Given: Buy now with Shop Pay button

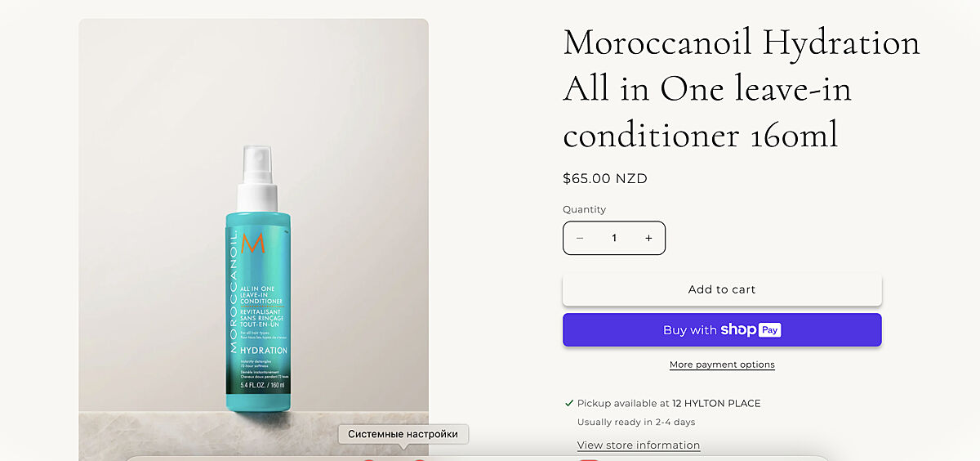Looking at the screenshot, I should (722, 330).
